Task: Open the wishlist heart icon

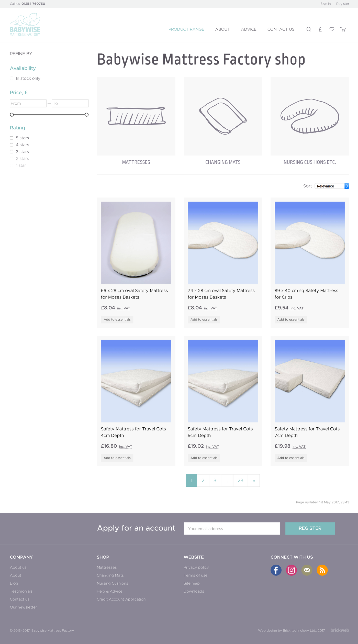Action: [x=332, y=29]
